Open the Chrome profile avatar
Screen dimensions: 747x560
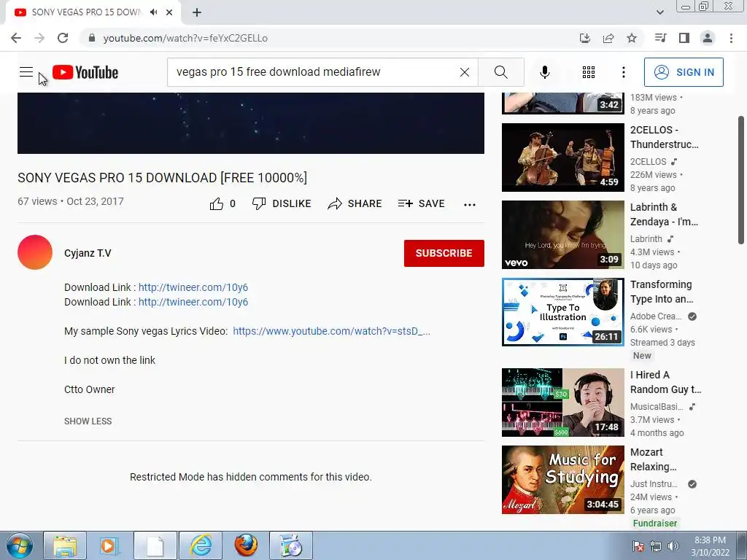[708, 38]
